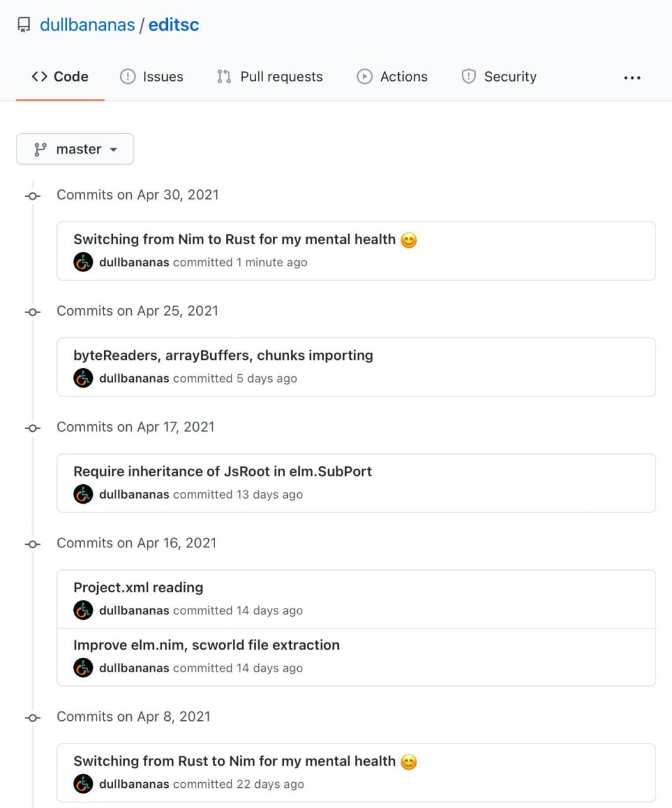Click the Pull requests branch icon
Image resolution: width=672 pixels, height=808 pixels.
click(x=224, y=76)
